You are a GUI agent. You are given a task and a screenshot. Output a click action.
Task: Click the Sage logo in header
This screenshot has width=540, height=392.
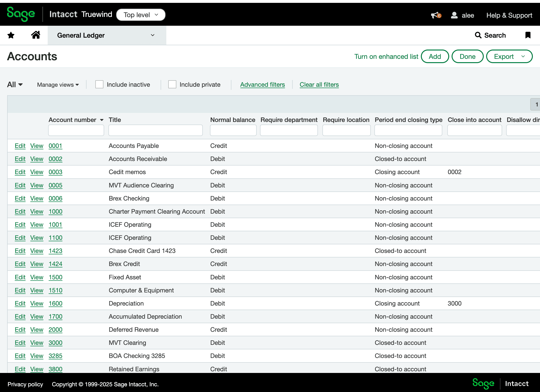(21, 14)
